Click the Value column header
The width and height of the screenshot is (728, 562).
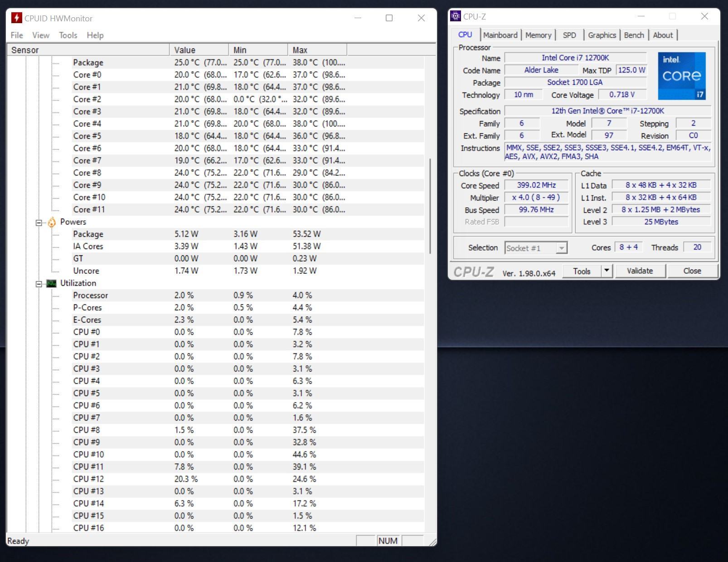pyautogui.click(x=199, y=50)
